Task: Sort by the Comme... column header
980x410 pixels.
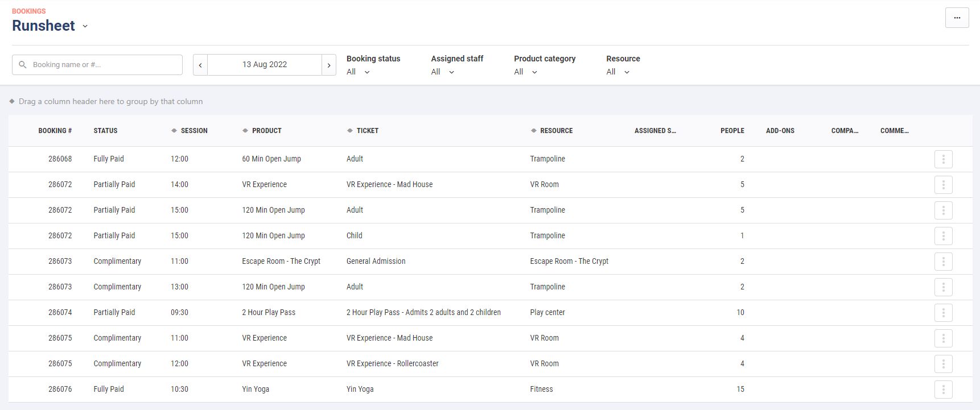Action: click(x=895, y=131)
